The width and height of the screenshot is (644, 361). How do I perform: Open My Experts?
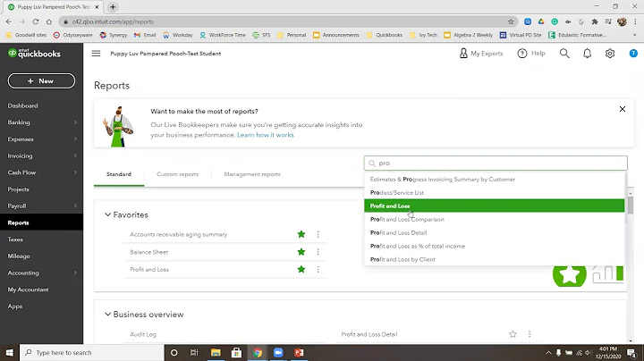point(481,54)
